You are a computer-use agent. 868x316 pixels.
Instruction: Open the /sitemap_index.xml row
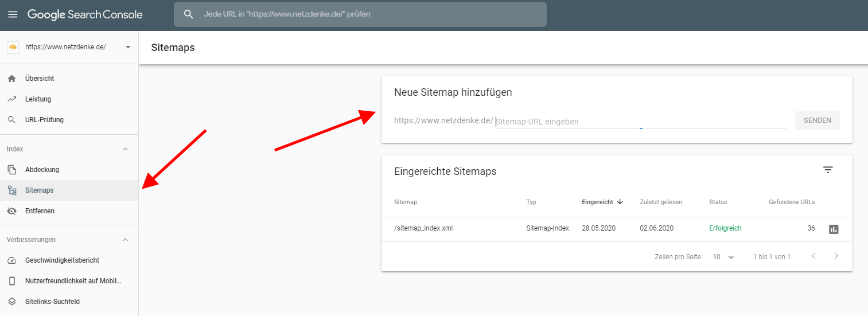(617, 228)
